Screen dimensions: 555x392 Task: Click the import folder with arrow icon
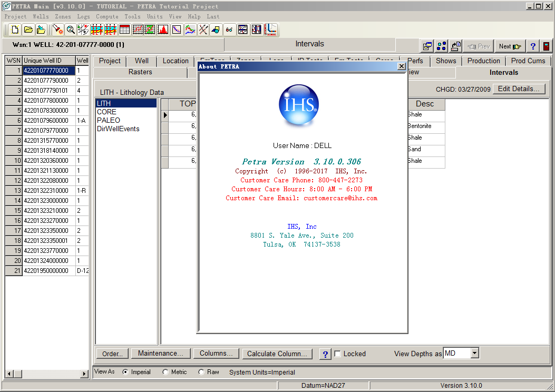click(x=42, y=30)
